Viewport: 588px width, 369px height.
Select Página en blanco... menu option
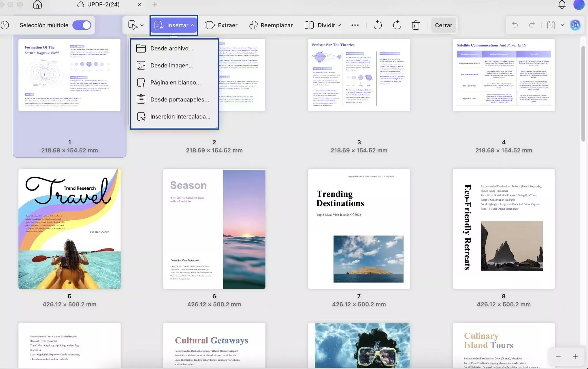(175, 82)
